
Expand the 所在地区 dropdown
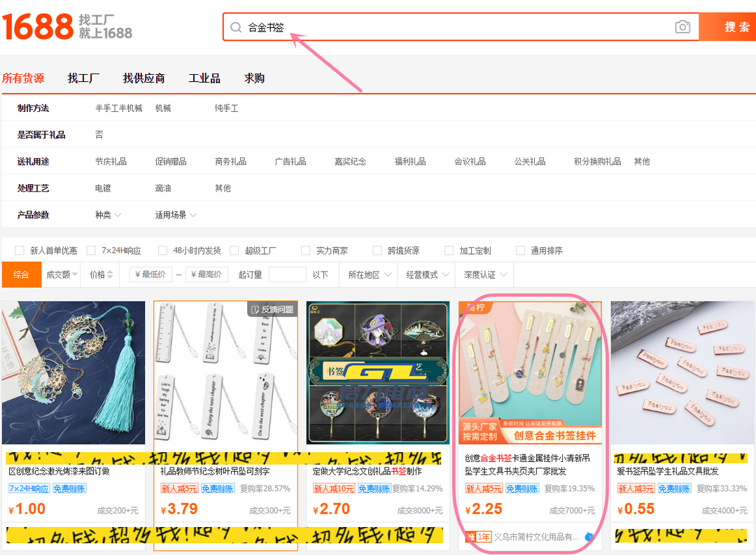point(370,275)
